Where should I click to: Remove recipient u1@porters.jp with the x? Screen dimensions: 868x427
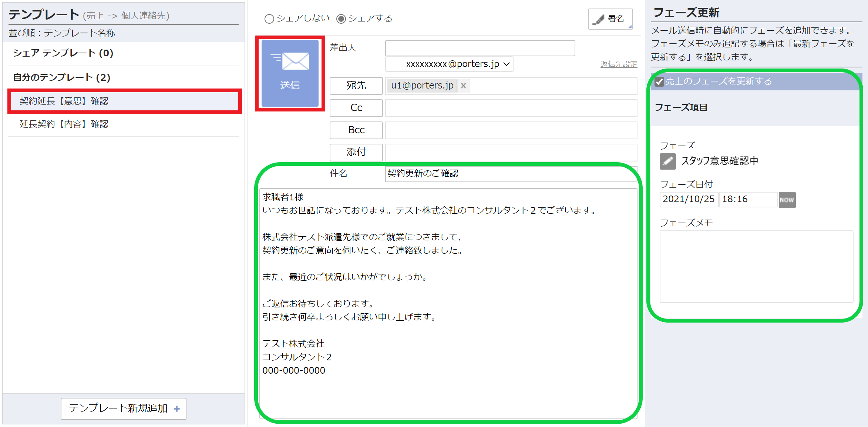463,86
